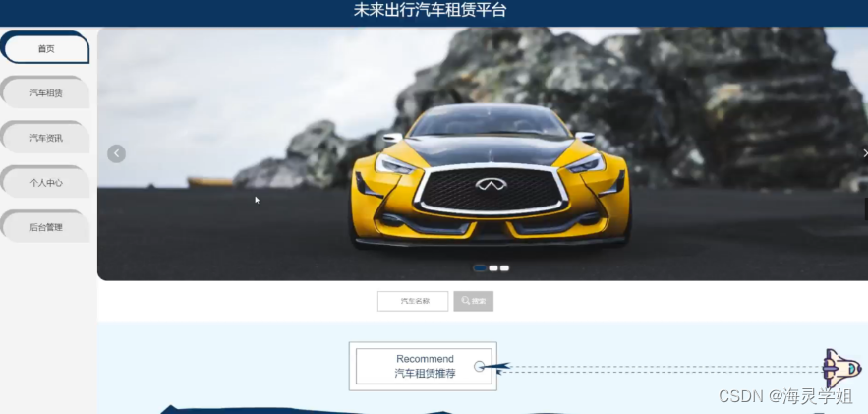Advance to the next carousel slide
Image resolution: width=868 pixels, height=414 pixels.
coord(865,153)
